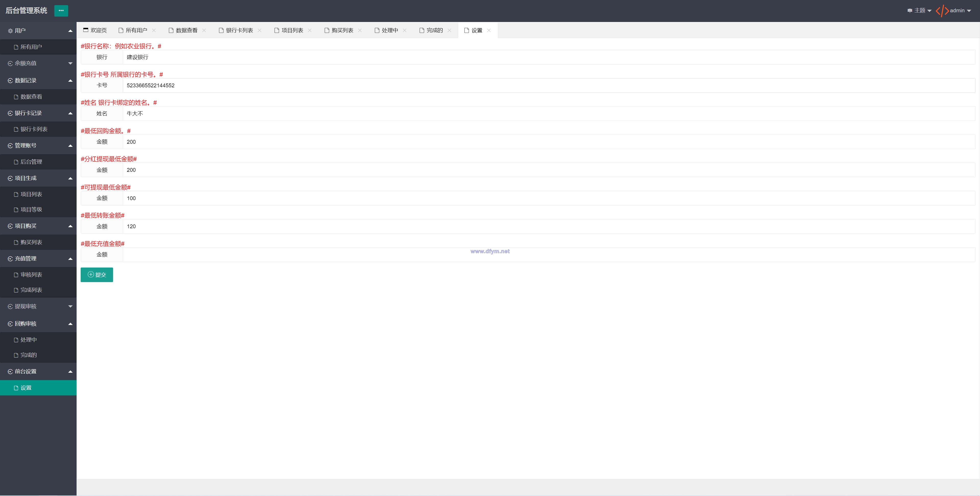Click the 最低转账金额 field showing 120
This screenshot has width=980, height=496.
549,226
